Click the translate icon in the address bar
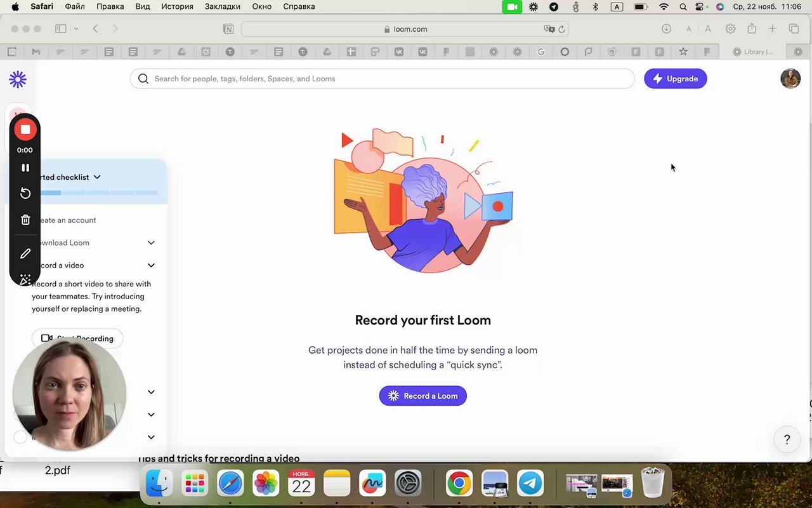Image resolution: width=812 pixels, height=508 pixels. coord(549,29)
